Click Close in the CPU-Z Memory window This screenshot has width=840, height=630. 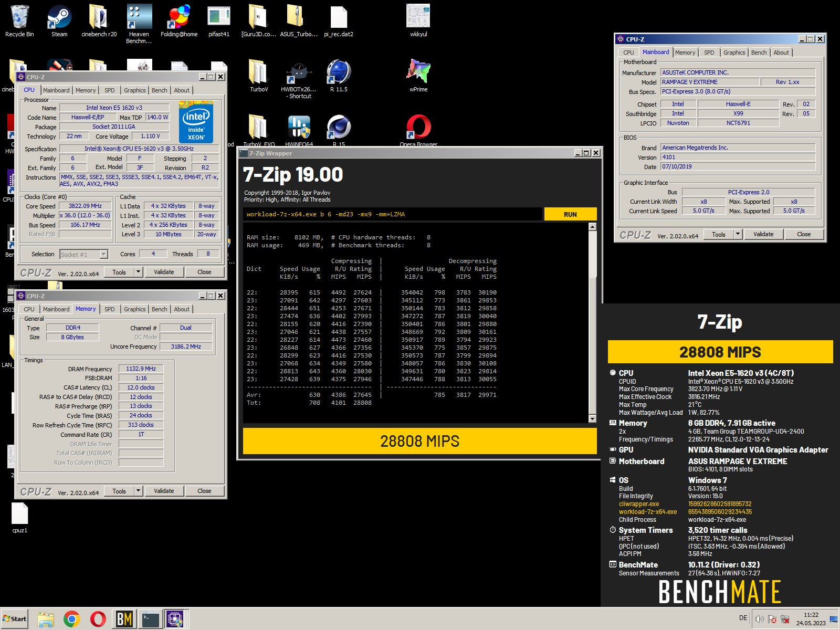tap(204, 491)
